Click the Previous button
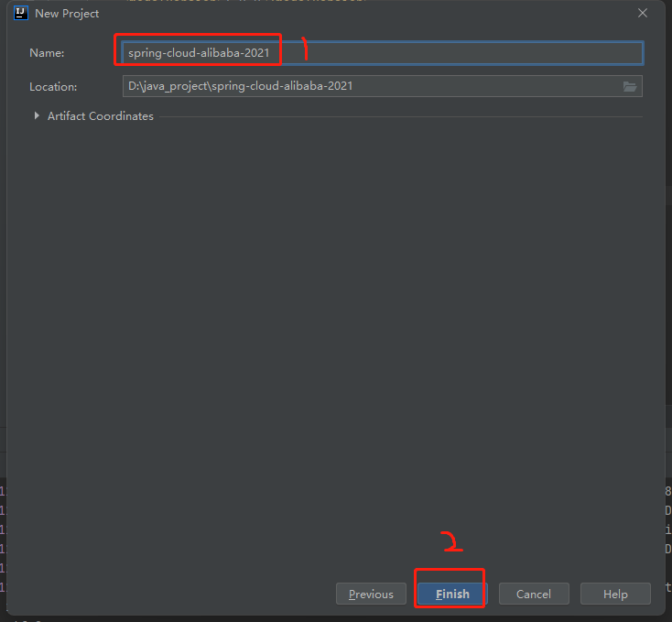672x622 pixels. click(x=371, y=594)
